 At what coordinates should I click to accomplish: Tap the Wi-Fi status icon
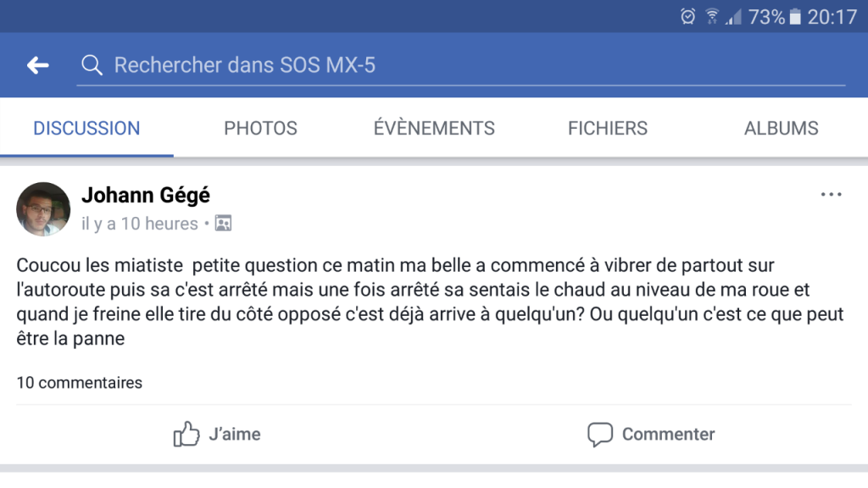[x=712, y=17]
